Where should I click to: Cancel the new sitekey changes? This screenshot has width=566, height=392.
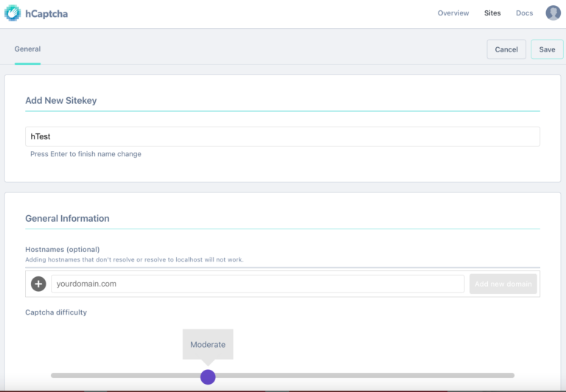(x=506, y=49)
